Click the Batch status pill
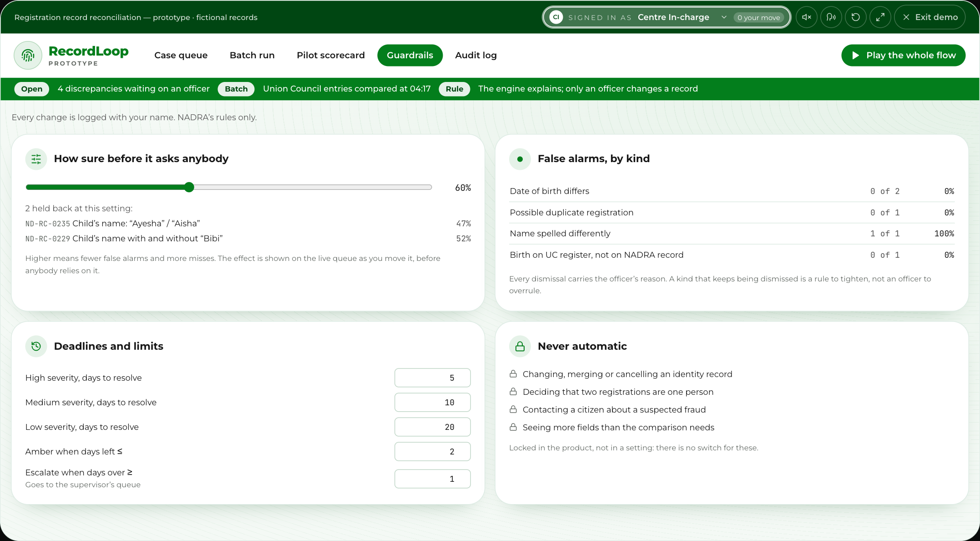This screenshot has width=980, height=541. click(x=236, y=89)
